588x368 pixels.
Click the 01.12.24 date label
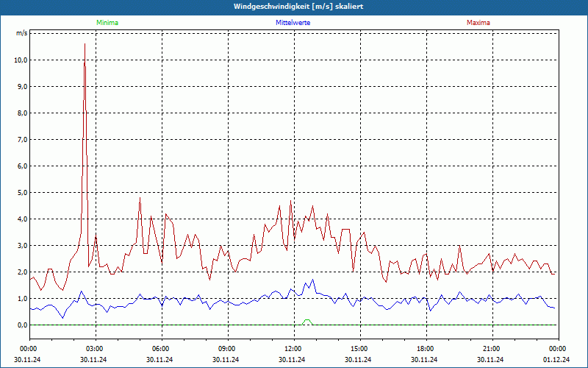[x=556, y=359]
